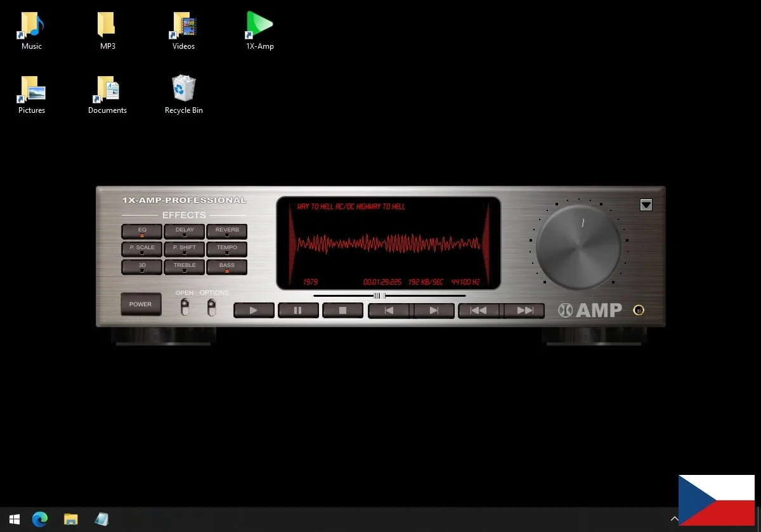The height and width of the screenshot is (532, 761).
Task: Skip to the next track
Action: [x=434, y=311]
